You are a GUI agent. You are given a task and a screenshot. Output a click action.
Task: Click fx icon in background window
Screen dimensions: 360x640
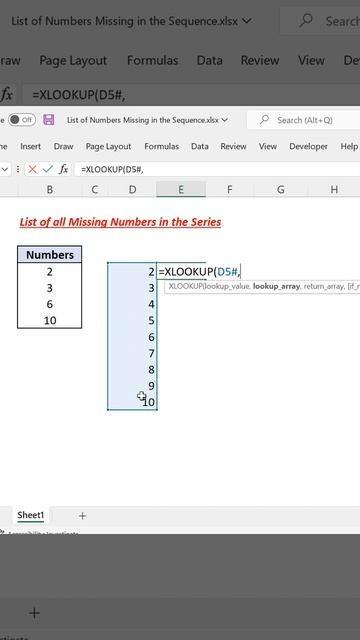[x=7, y=95]
